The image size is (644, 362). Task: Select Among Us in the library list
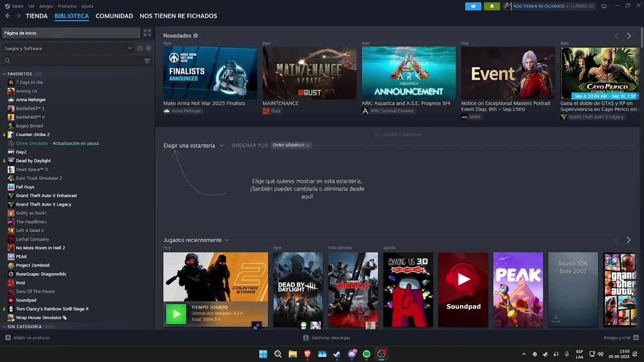click(26, 91)
